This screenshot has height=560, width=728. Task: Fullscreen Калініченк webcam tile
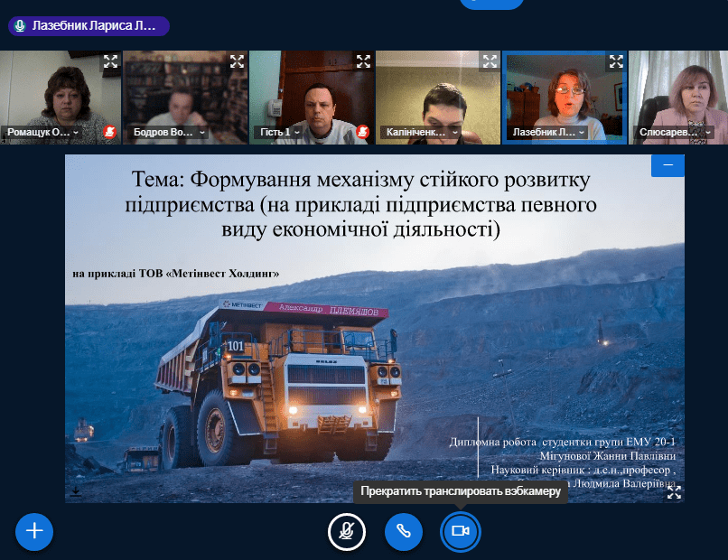pos(490,61)
